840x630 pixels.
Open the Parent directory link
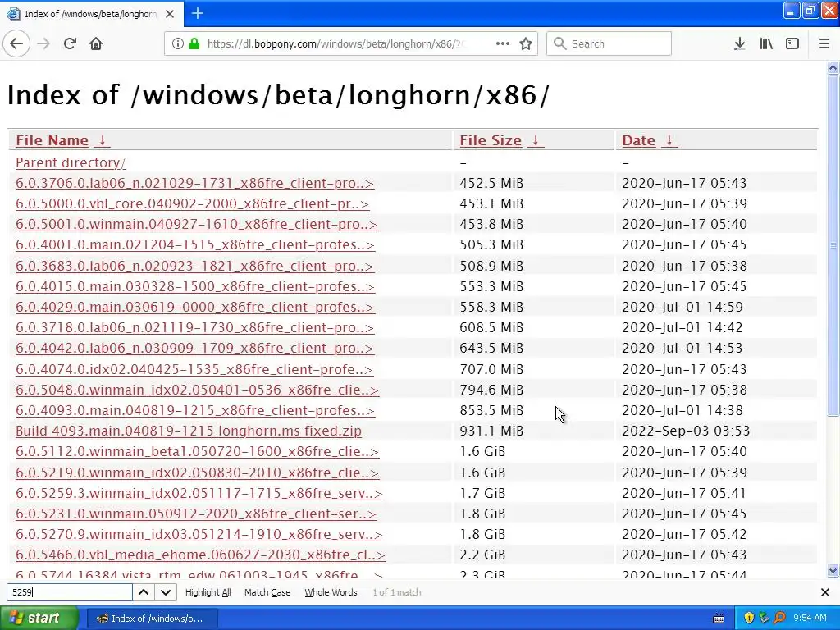coord(71,162)
